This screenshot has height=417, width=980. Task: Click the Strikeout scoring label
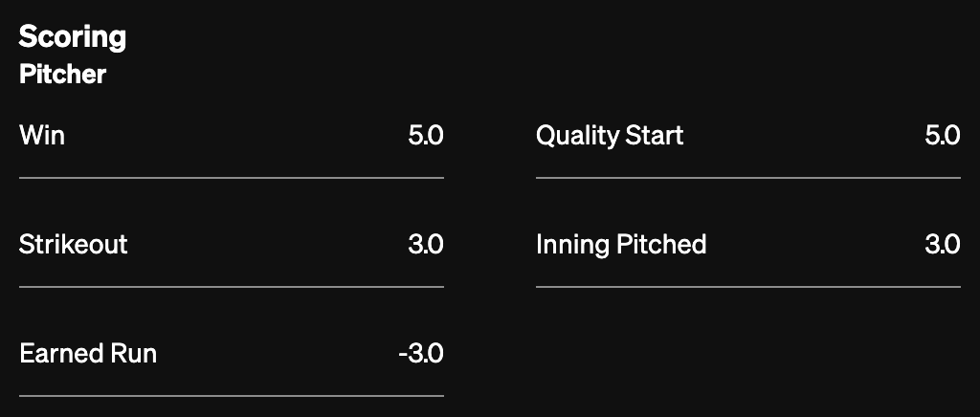74,244
